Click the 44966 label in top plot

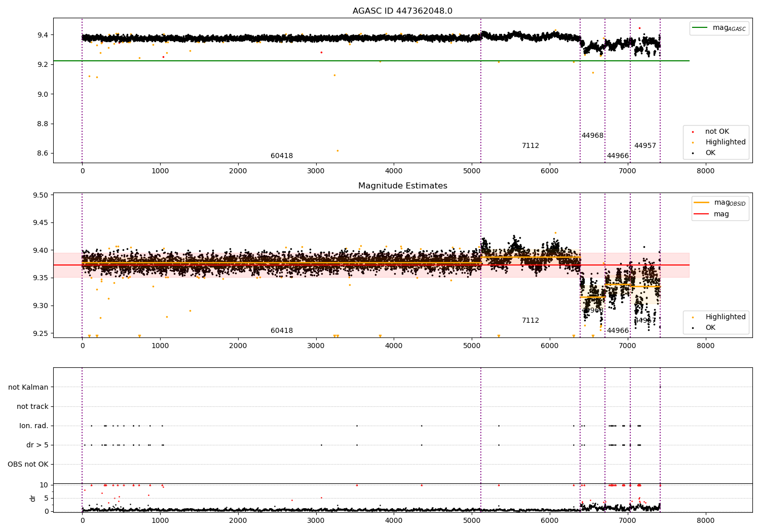coord(618,156)
